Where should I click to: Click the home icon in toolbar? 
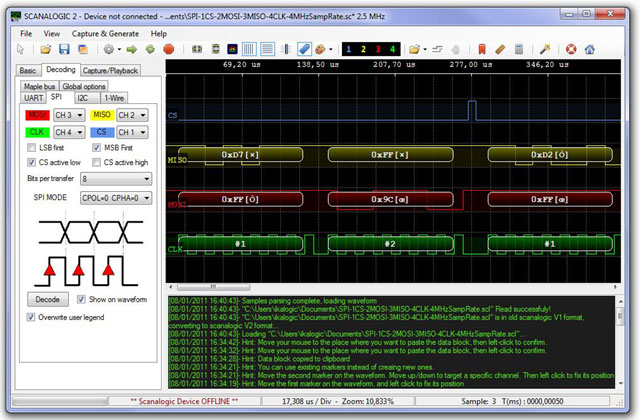coord(589,49)
